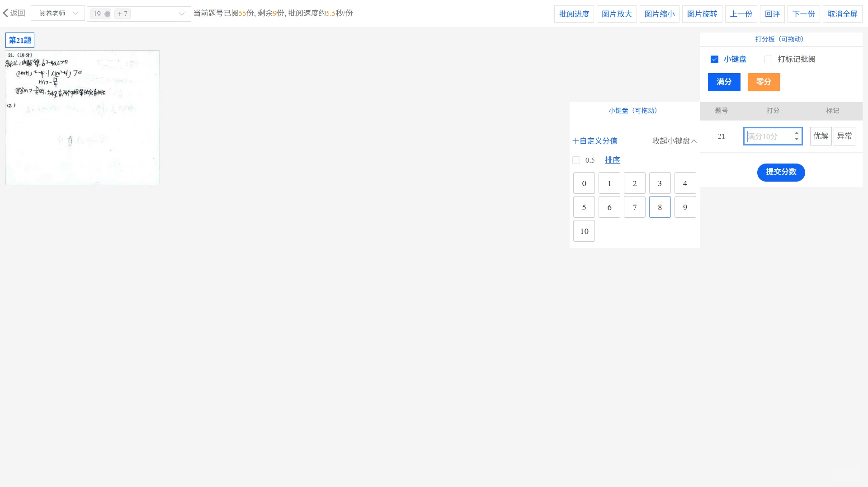The height and width of the screenshot is (487, 868).
Task: Open the 阅卷老师 selector dropdown
Action: click(57, 13)
